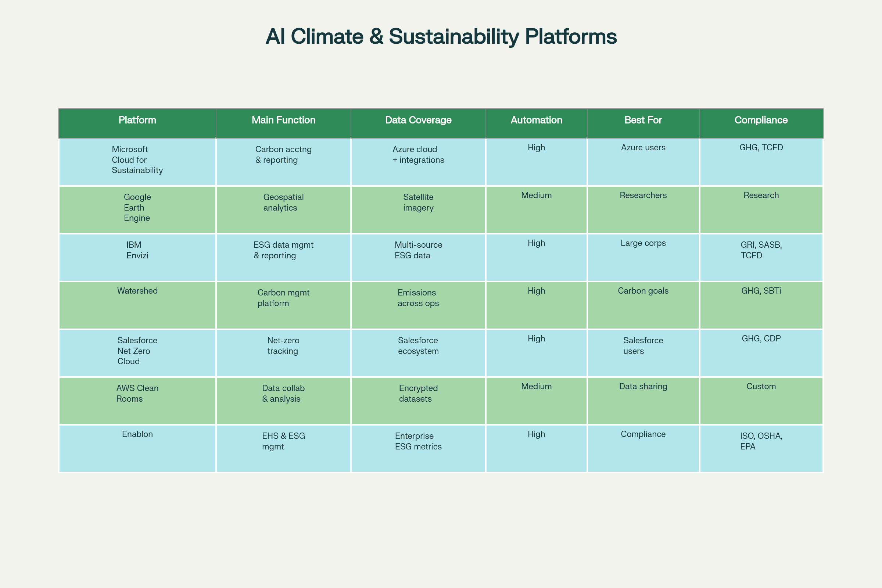Click the EHS & ESG mgmt cell
882x588 pixels.
(283, 448)
